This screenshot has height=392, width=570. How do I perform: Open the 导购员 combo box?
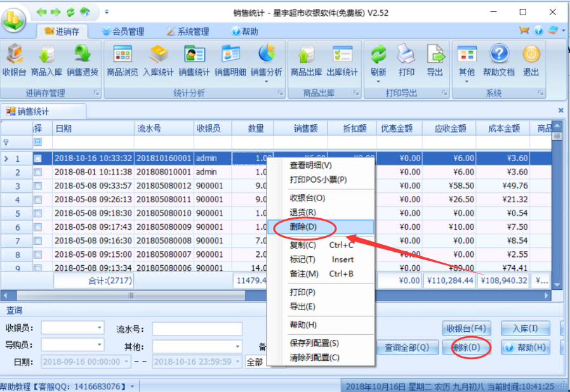(99, 345)
